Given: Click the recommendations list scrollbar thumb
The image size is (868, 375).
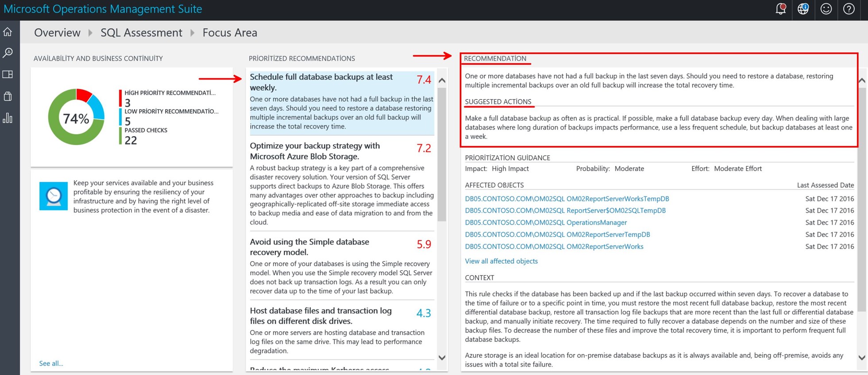Looking at the screenshot, I should click(x=442, y=154).
